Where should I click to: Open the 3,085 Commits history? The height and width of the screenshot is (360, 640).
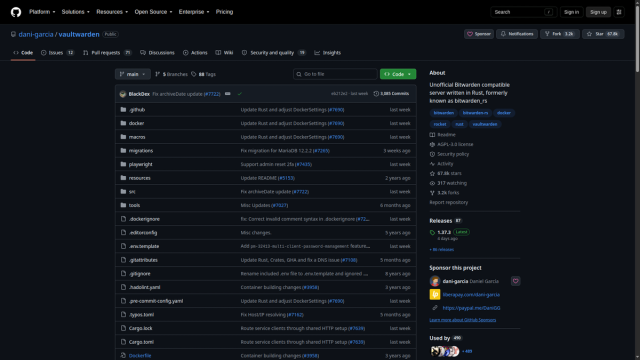(x=391, y=93)
